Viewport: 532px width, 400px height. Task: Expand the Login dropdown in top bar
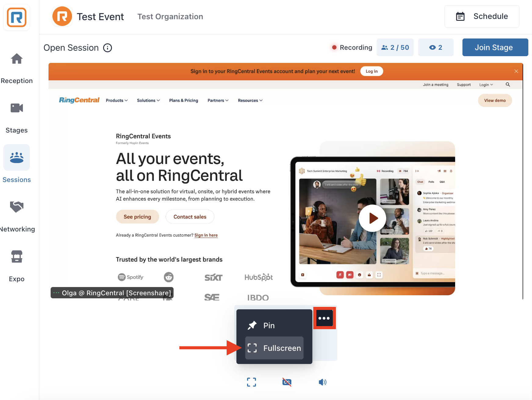click(486, 85)
